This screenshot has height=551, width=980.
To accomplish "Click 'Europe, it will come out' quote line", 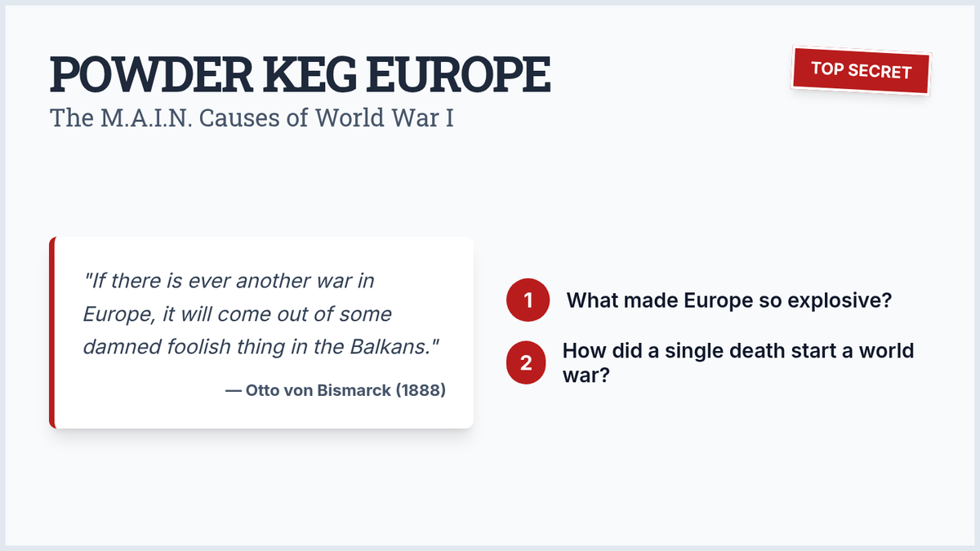I will pos(192,314).
